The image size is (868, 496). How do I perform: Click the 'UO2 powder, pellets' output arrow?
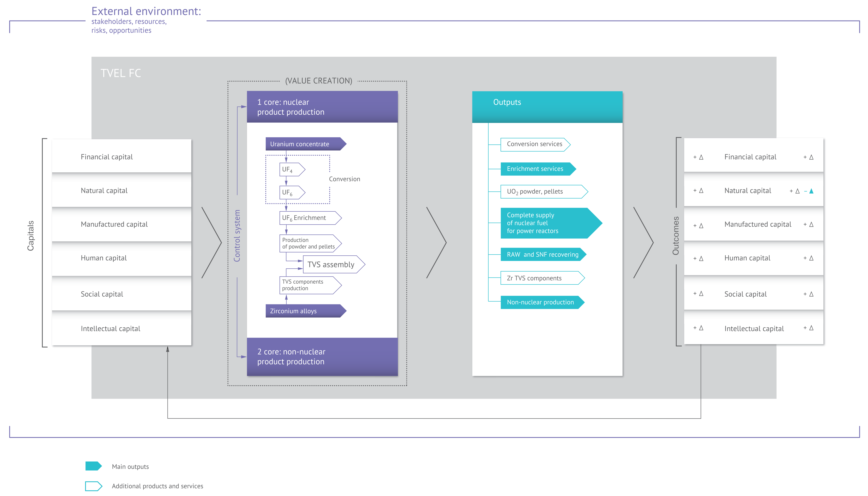point(544,191)
